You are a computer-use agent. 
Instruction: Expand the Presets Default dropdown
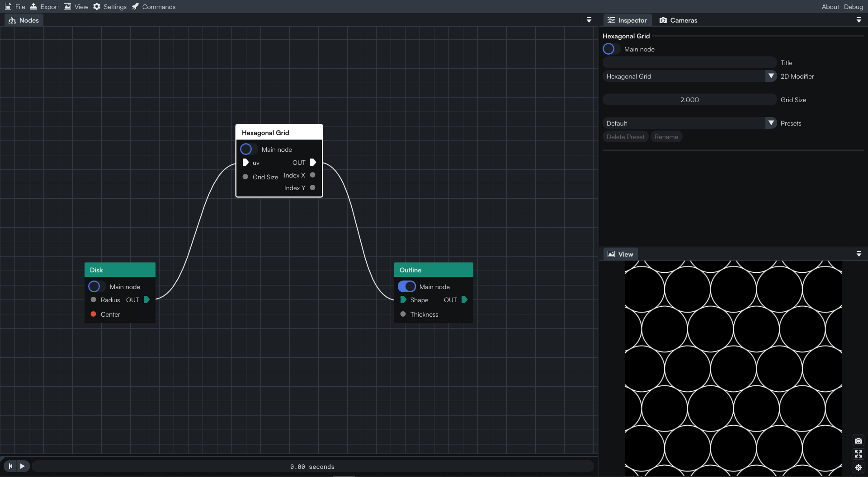click(771, 123)
